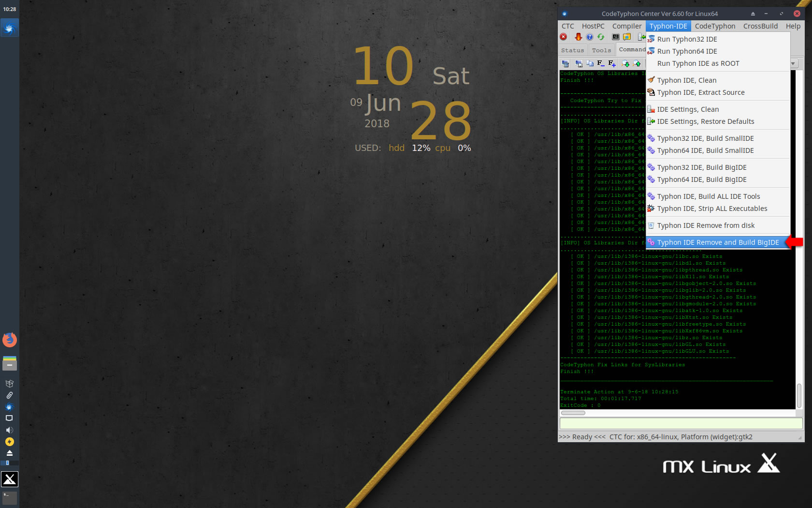Select Run Typhon32 IDE
This screenshot has height=508, width=812.
(x=718, y=39)
